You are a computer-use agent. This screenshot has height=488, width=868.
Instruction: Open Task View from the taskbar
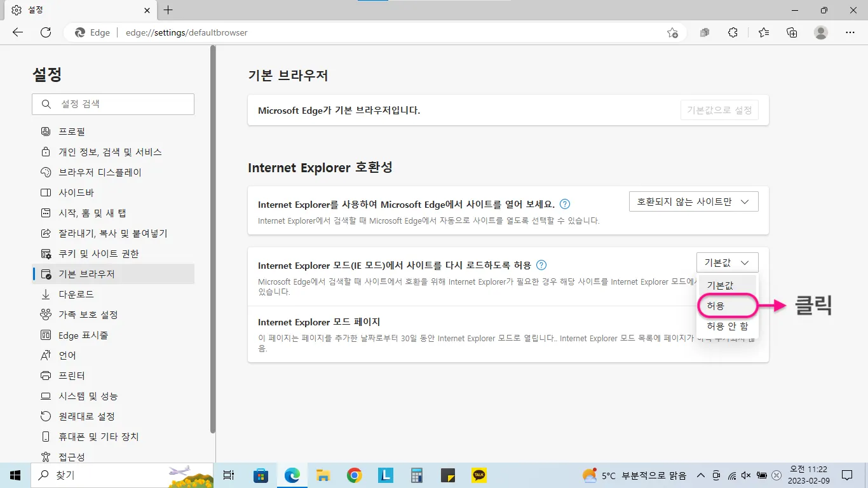(229, 475)
